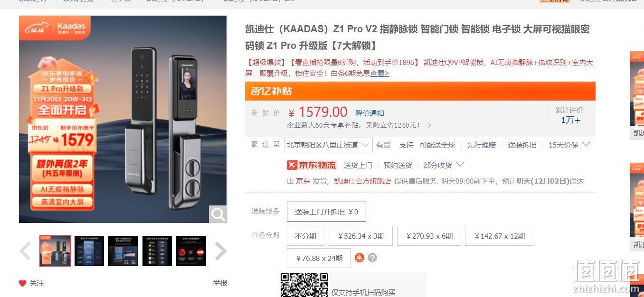Open the 凯迪仕官方旗舰店 store link
The height and width of the screenshot is (297, 644).
pos(362,181)
